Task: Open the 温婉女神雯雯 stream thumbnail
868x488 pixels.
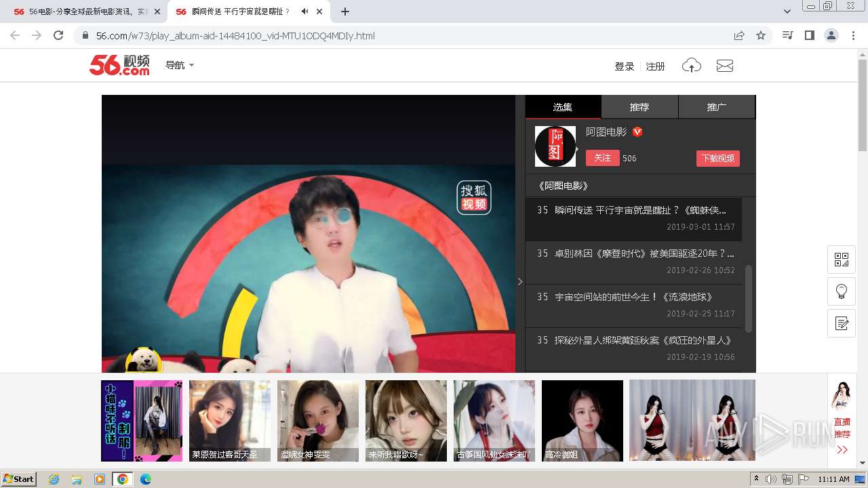Action: 318,421
